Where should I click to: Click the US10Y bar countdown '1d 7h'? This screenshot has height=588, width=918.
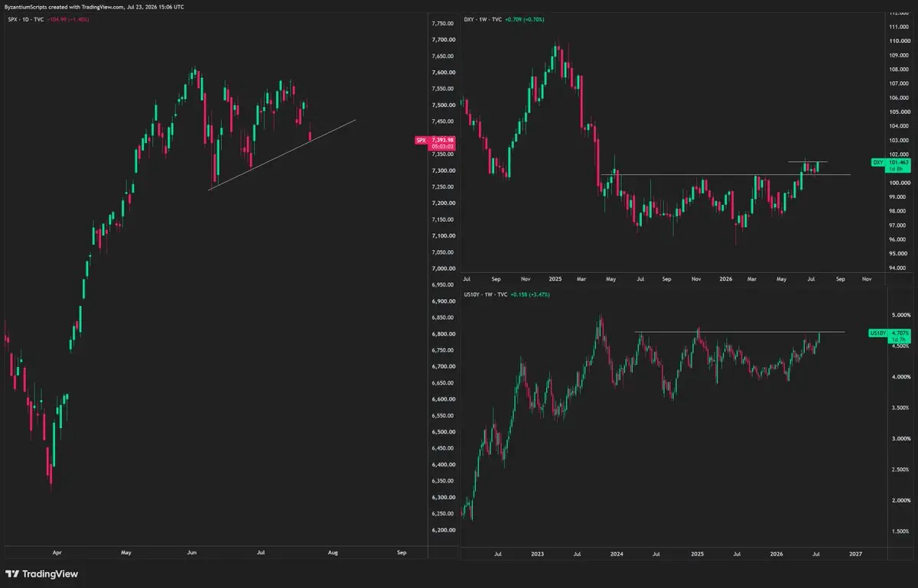click(900, 339)
